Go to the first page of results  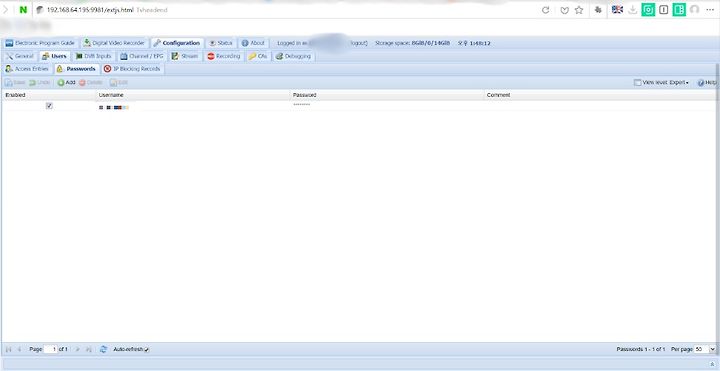point(9,349)
